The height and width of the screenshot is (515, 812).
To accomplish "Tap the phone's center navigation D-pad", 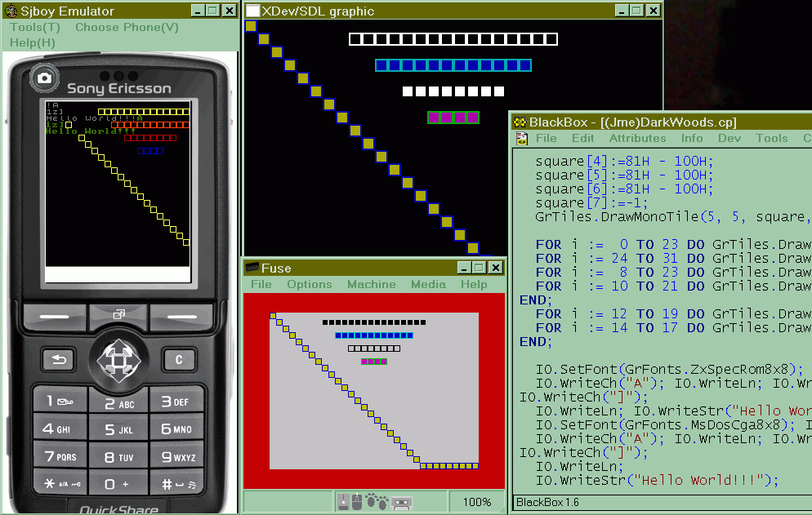I will [x=118, y=361].
